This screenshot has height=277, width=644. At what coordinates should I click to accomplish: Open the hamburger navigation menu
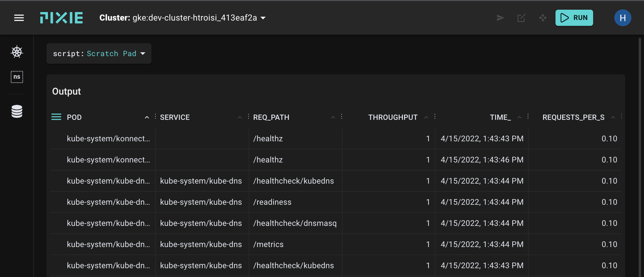[x=19, y=18]
